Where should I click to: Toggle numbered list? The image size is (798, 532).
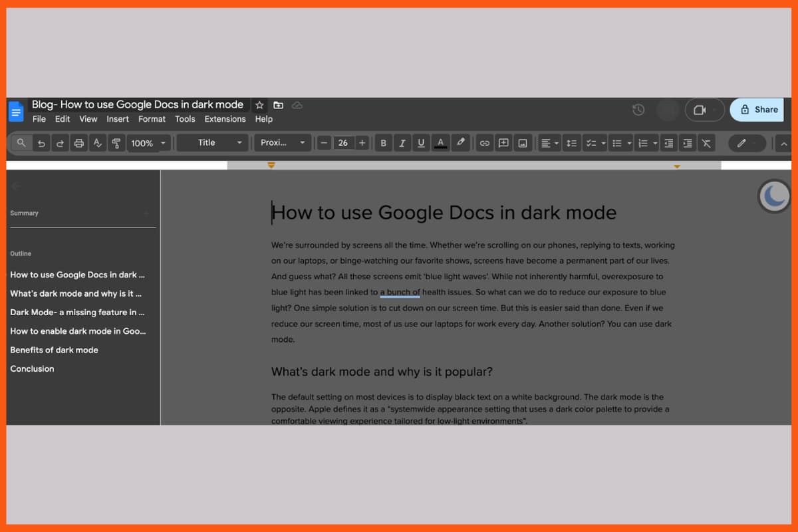point(642,143)
